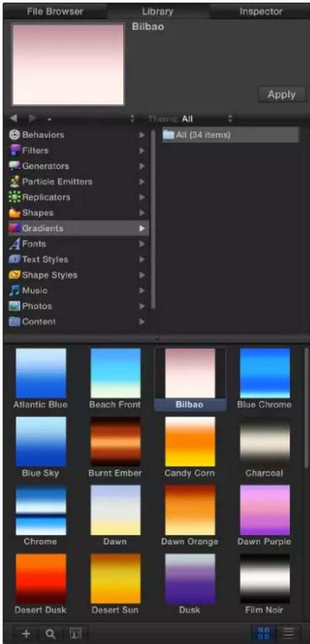
Task: Click the category list scrollbar
Action: 153,220
